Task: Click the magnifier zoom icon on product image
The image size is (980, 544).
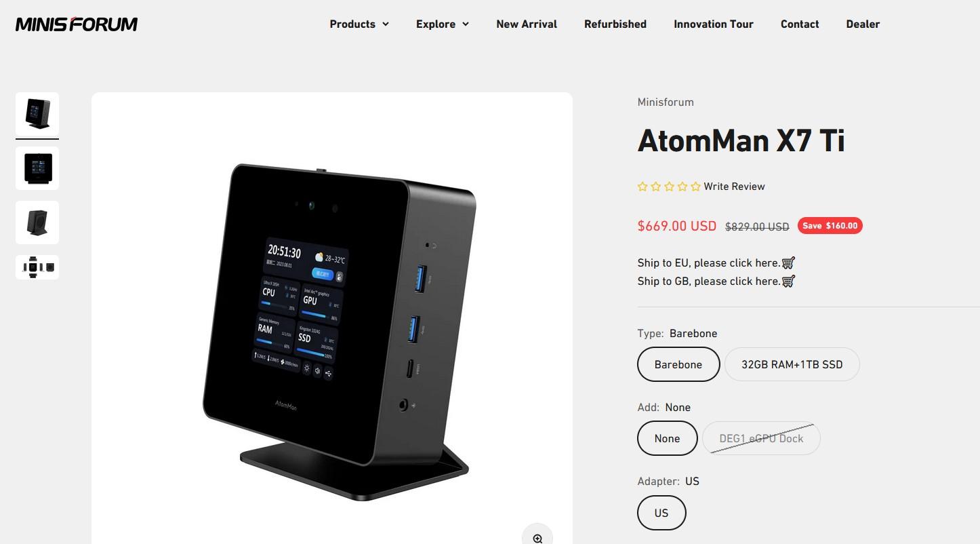Action: (537, 537)
